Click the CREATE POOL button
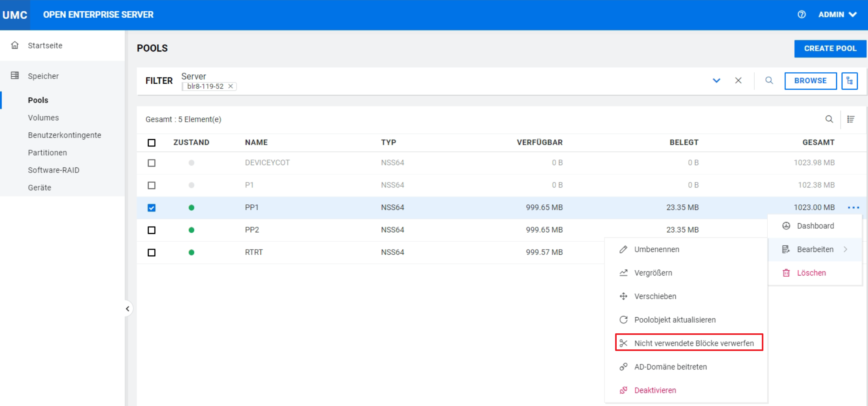The image size is (868, 406). (830, 48)
